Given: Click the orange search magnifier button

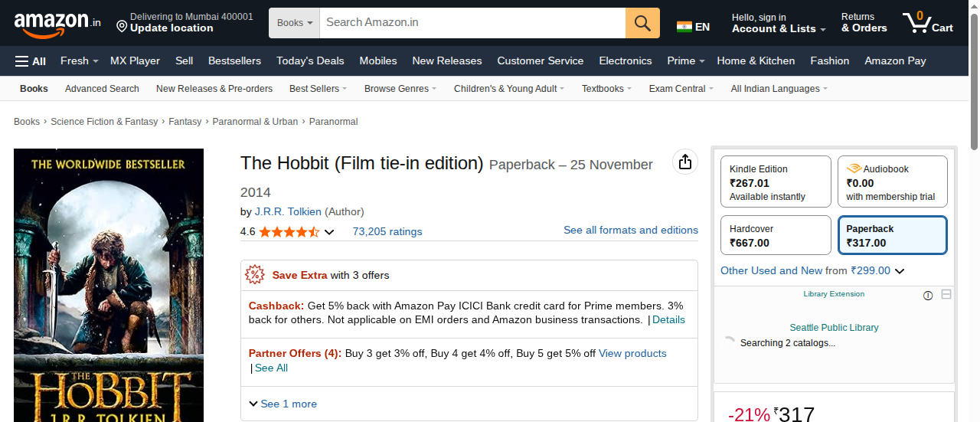Looking at the screenshot, I should 642,23.
